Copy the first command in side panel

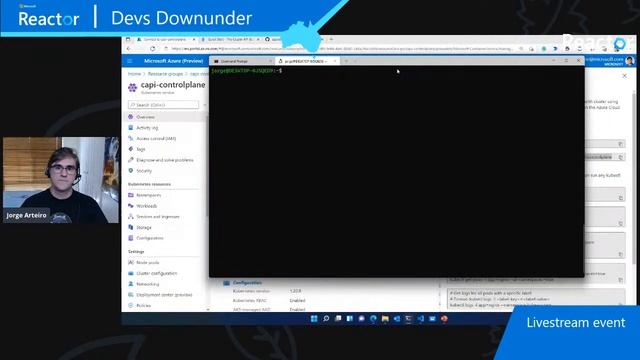click(621, 144)
